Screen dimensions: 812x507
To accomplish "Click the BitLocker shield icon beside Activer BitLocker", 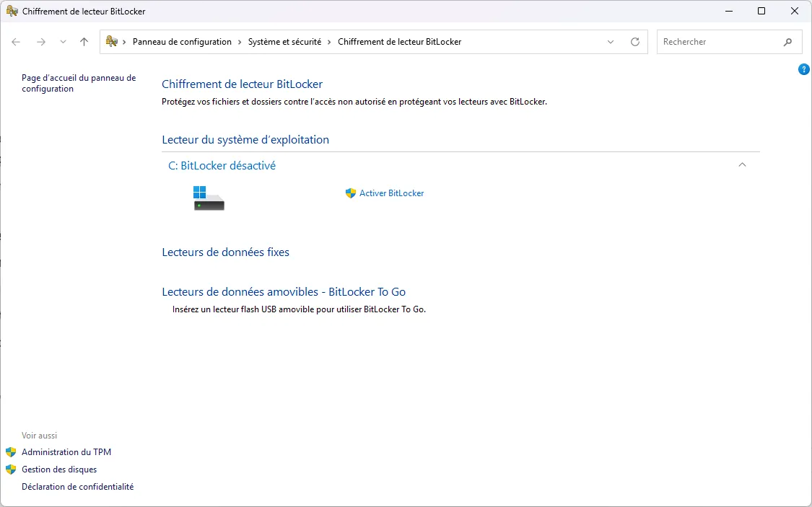I will tap(350, 193).
